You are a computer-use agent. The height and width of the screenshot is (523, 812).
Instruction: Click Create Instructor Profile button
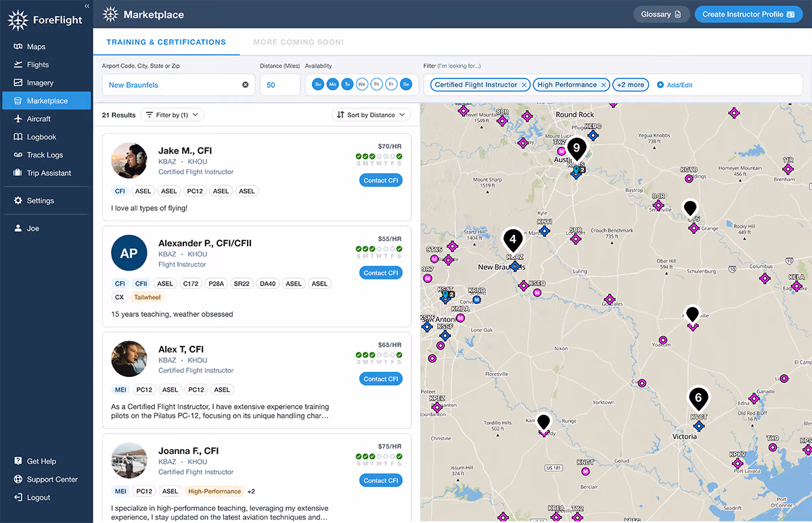click(x=748, y=14)
